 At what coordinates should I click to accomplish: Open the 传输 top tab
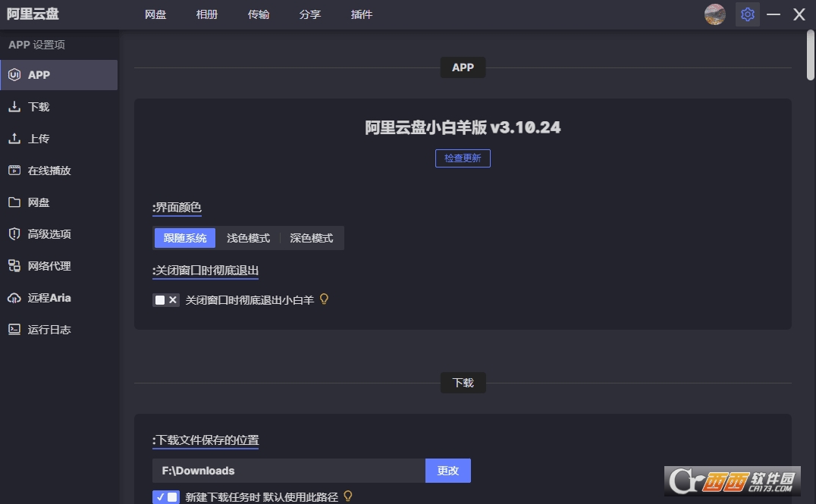259,14
